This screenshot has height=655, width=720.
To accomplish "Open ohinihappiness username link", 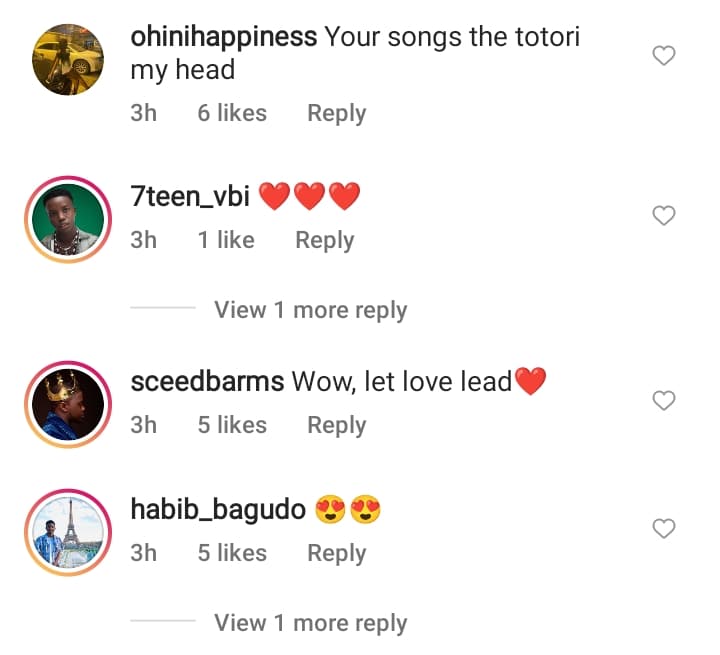I will click(x=224, y=38).
